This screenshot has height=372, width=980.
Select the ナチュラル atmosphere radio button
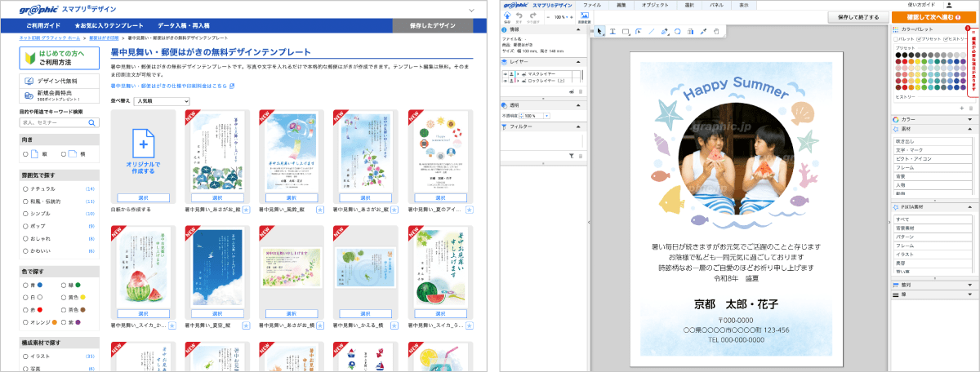click(x=25, y=188)
